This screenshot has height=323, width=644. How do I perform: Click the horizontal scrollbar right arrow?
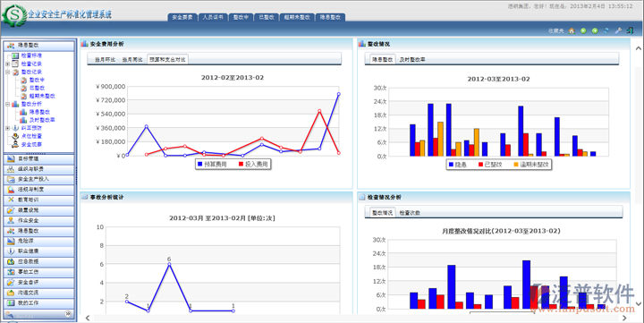coord(624,318)
